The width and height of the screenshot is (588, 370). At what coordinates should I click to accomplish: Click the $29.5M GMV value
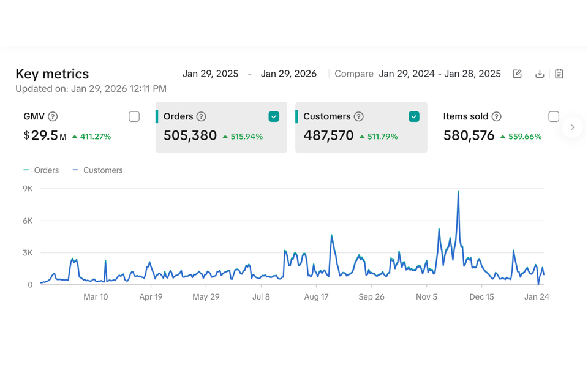[x=45, y=135]
